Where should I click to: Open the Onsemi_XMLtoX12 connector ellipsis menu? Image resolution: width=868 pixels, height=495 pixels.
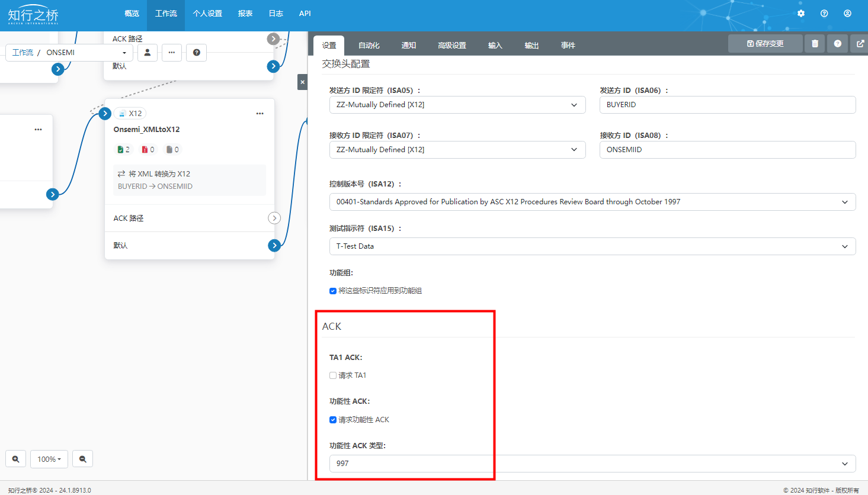point(260,114)
